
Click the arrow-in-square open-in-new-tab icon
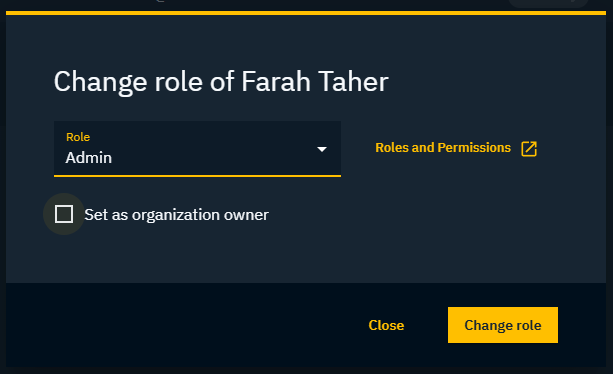pyautogui.click(x=529, y=149)
